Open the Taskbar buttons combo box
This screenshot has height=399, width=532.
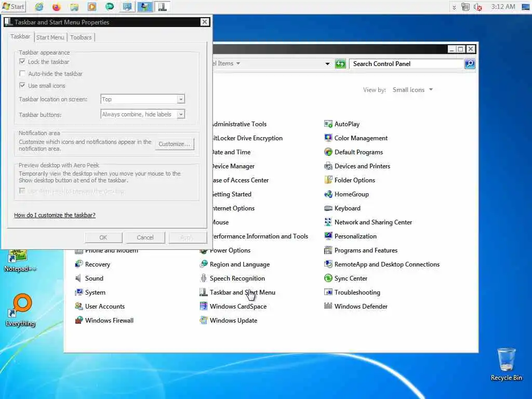click(142, 114)
